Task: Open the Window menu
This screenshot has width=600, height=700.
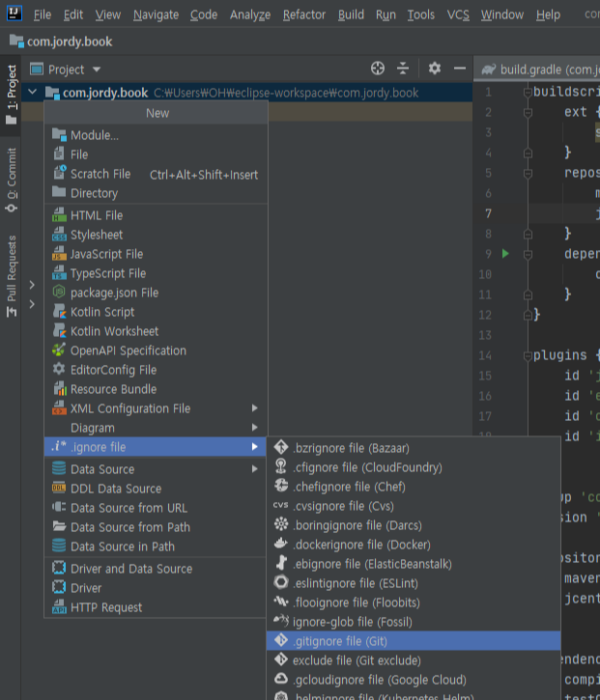Action: (x=502, y=14)
